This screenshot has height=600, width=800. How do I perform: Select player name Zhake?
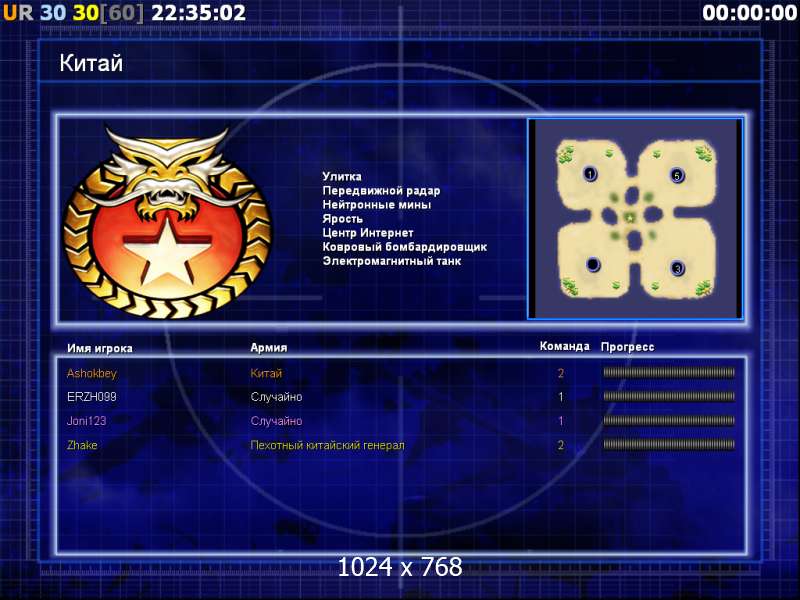pos(82,445)
